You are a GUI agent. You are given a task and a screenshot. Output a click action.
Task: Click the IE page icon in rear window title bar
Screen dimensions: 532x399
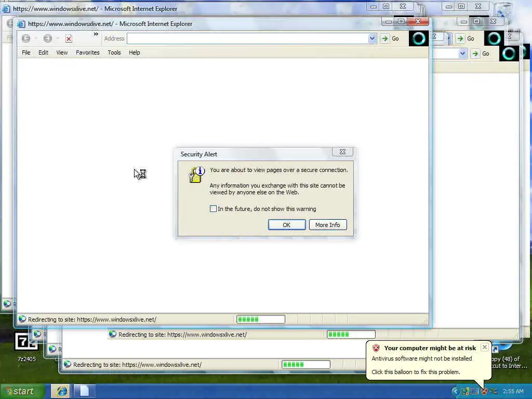(x=6, y=8)
